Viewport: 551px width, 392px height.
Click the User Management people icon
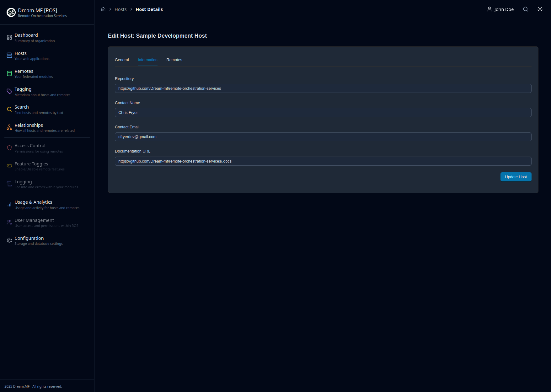coord(9,222)
